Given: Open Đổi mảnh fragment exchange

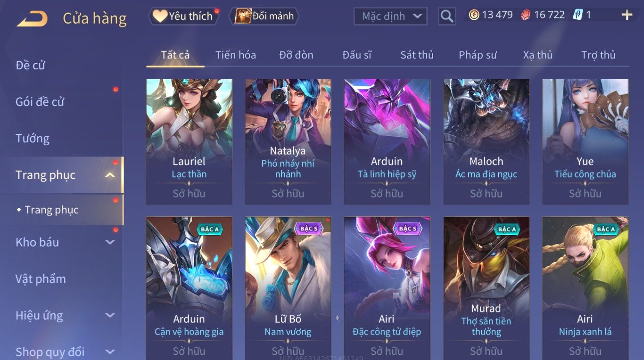Looking at the screenshot, I should pyautogui.click(x=264, y=16).
